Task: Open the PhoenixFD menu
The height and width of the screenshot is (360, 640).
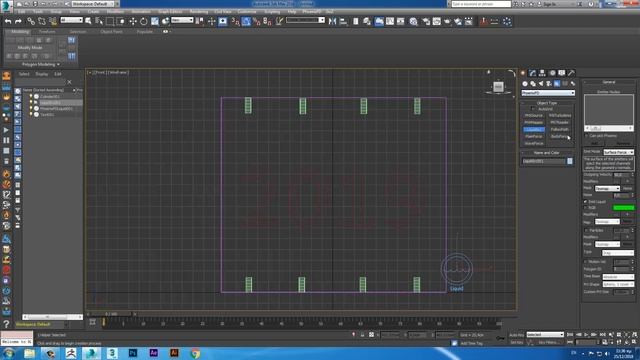Action: [x=312, y=12]
